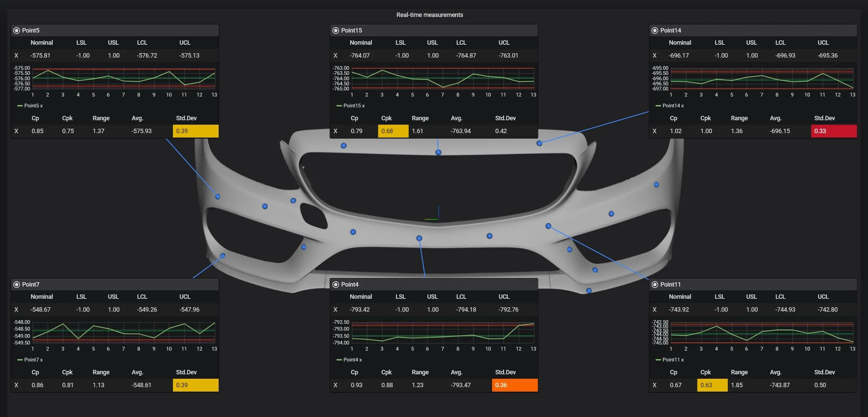Click the blue measurement marker linked to Point15
This screenshot has height=417, width=868.
438,152
